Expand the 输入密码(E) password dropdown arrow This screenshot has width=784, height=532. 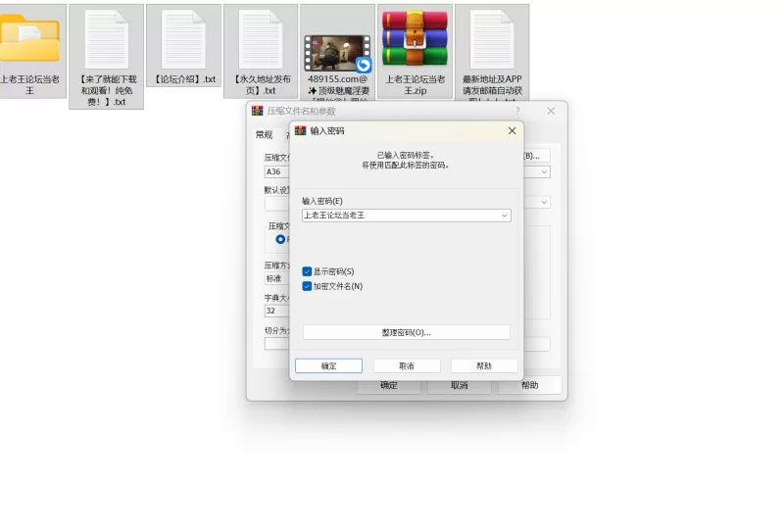click(x=505, y=216)
